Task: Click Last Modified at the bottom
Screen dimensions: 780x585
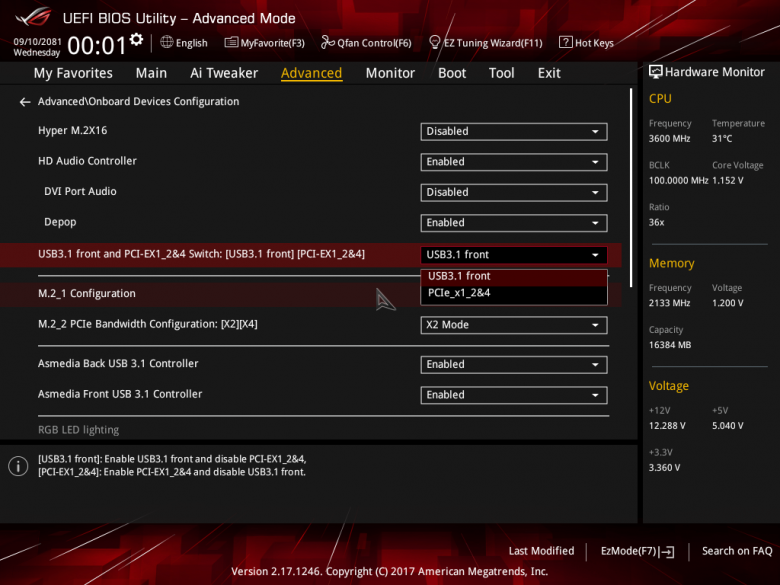Action: pos(541,551)
